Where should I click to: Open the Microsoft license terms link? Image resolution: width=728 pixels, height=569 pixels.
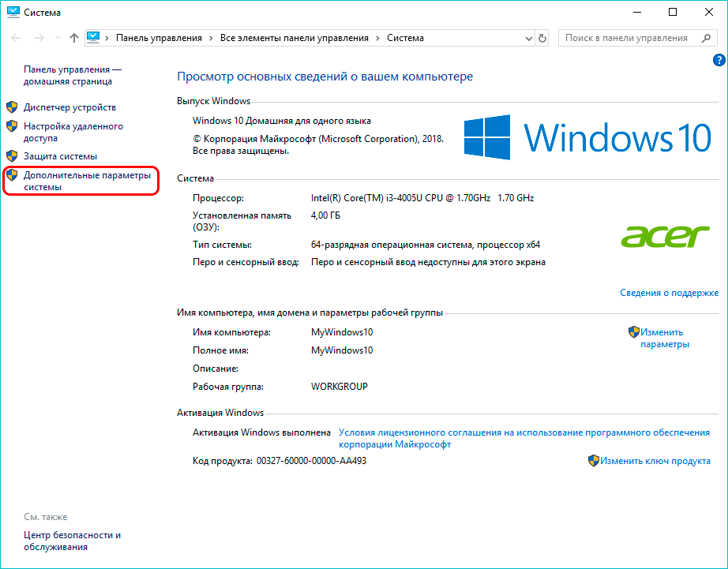[x=524, y=438]
